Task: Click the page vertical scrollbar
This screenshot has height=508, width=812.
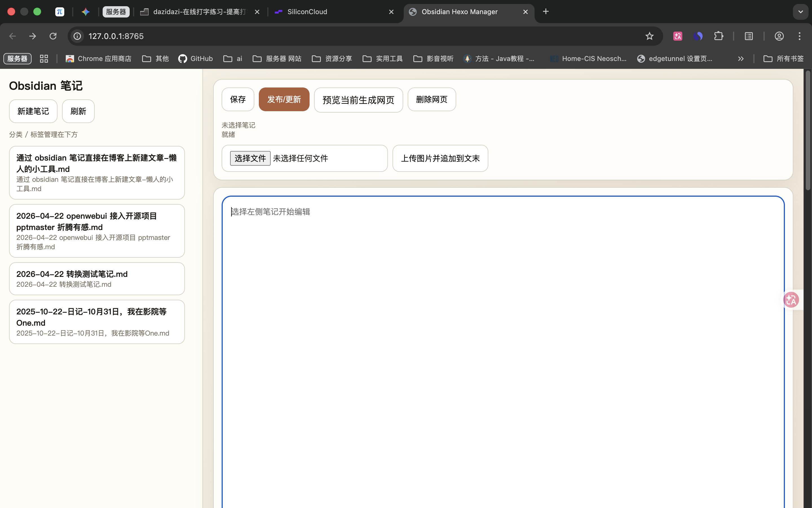Action: click(808, 131)
